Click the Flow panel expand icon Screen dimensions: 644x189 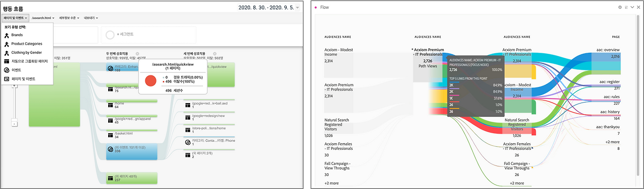click(x=626, y=8)
